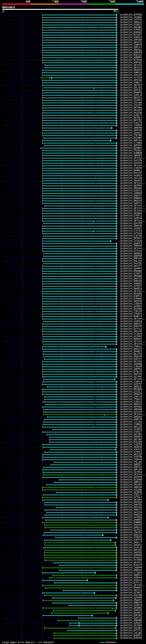Select UniRef100_C5WYL2 hit name
The height and width of the screenshot is (644, 146).
pyautogui.click(x=131, y=347)
